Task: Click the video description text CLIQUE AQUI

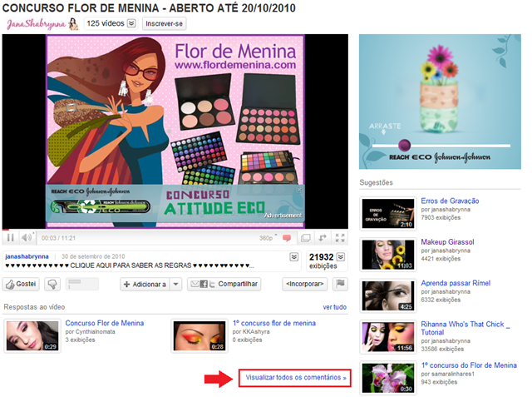Action: point(131,265)
